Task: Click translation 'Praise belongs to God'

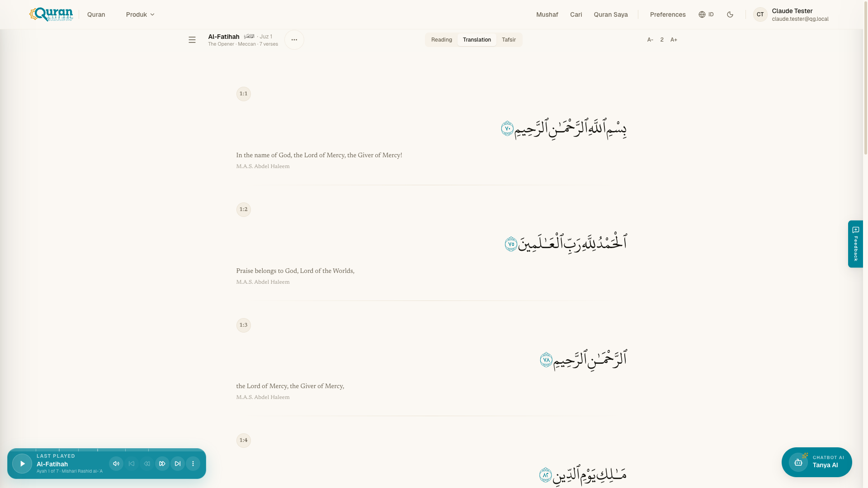Action: [295, 271]
